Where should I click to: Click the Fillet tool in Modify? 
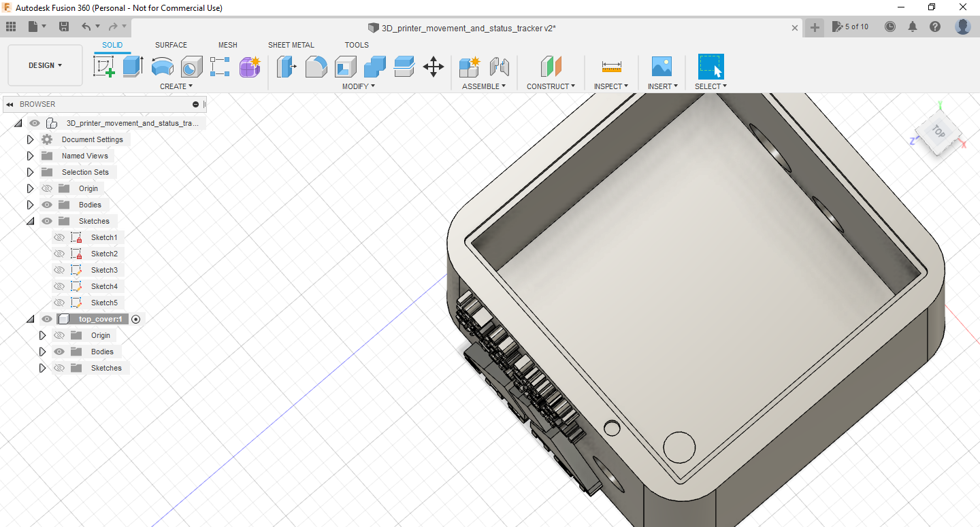tap(316, 67)
